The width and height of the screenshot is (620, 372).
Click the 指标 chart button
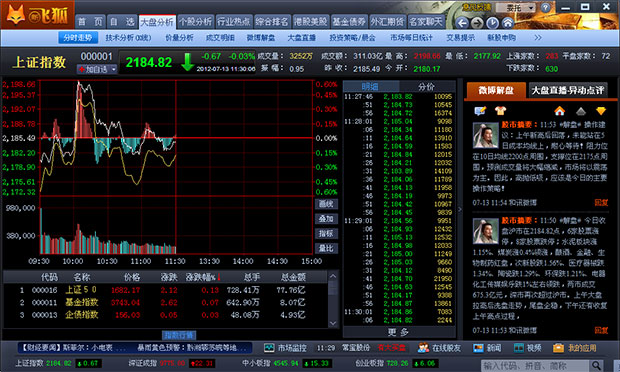326,233
